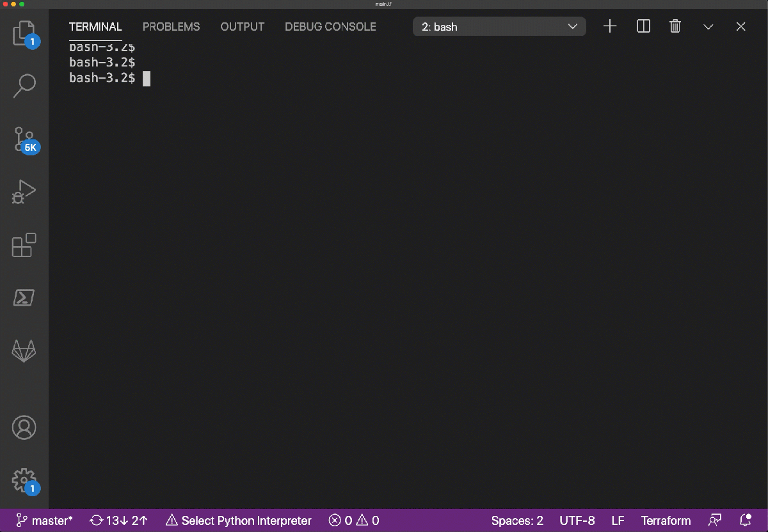Viewport: 768px width, 532px height.
Task: Click the master* branch in status bar
Action: point(44,520)
